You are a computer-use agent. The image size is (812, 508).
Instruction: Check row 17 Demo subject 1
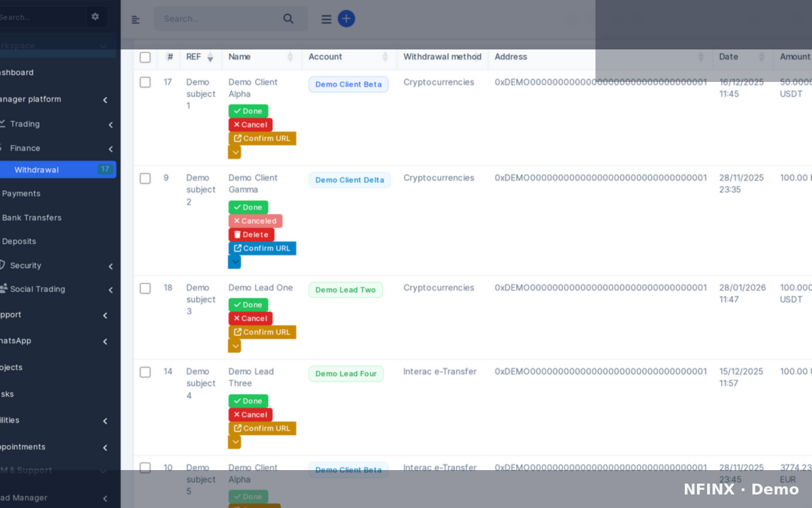[145, 83]
